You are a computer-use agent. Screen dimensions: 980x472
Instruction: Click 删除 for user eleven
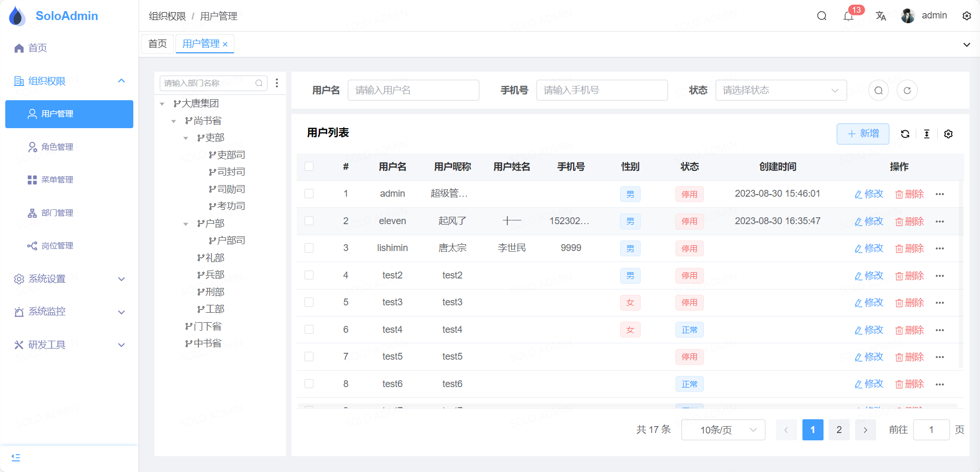pyautogui.click(x=909, y=221)
